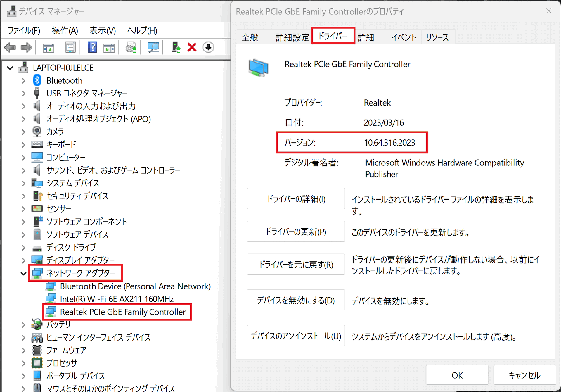Collapse the LAPTOP-I0JLELCE root node
Viewport: 561px width, 392px height.
pos(10,68)
